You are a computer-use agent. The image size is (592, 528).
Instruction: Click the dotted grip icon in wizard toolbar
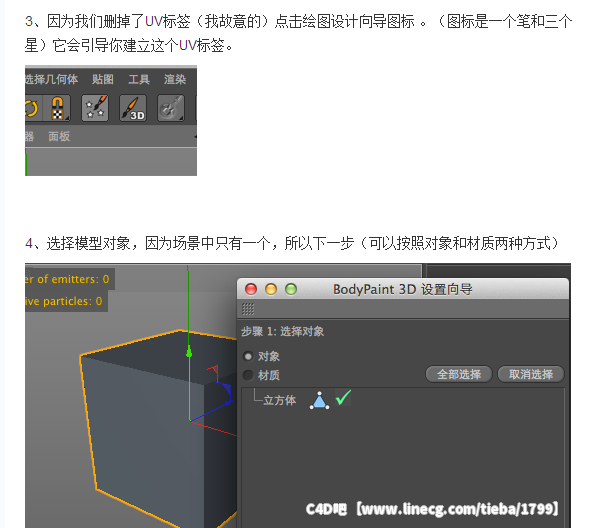tap(248, 309)
